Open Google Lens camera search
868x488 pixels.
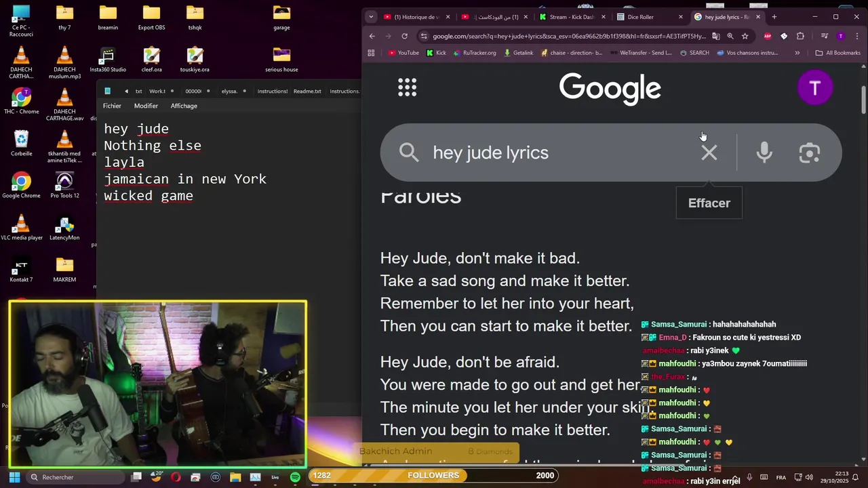(x=809, y=152)
